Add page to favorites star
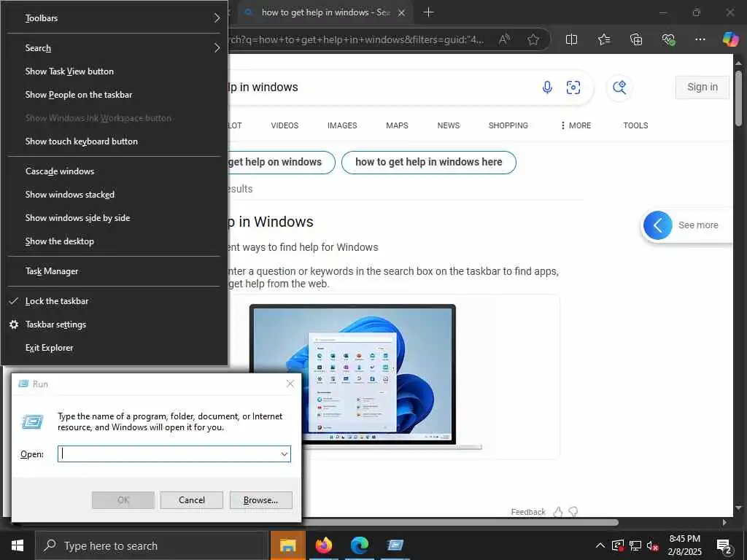This screenshot has height=560, width=747. [533, 39]
